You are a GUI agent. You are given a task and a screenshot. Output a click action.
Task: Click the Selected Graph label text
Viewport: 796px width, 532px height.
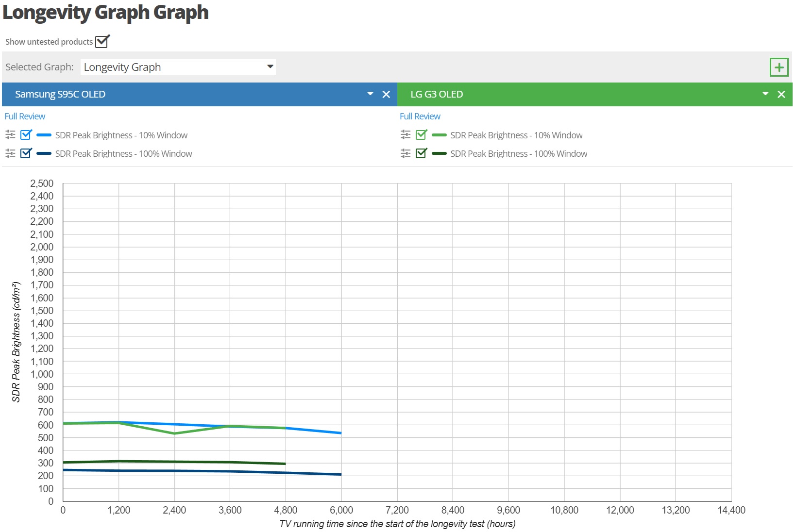tap(39, 67)
